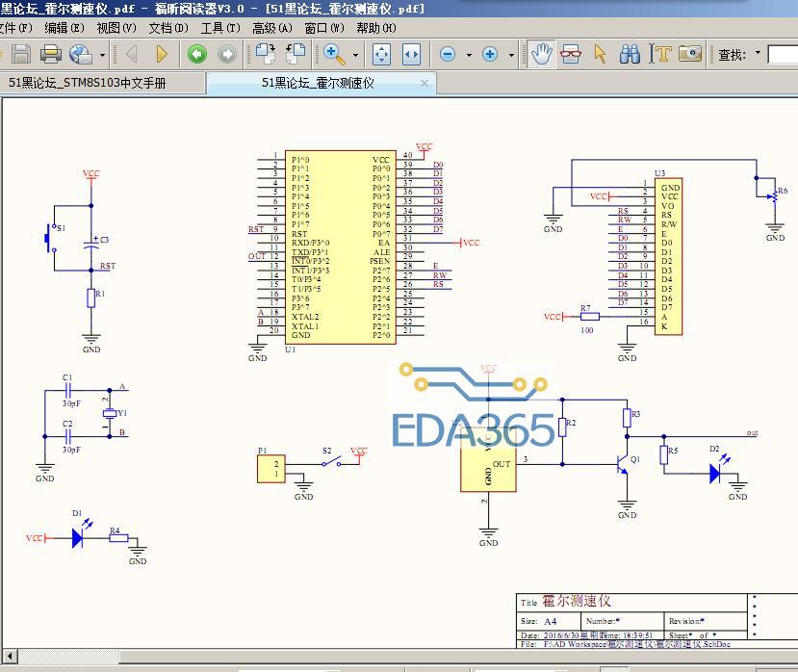798x672 pixels.
Task: Open the 帮助(H) menu
Action: [x=376, y=28]
